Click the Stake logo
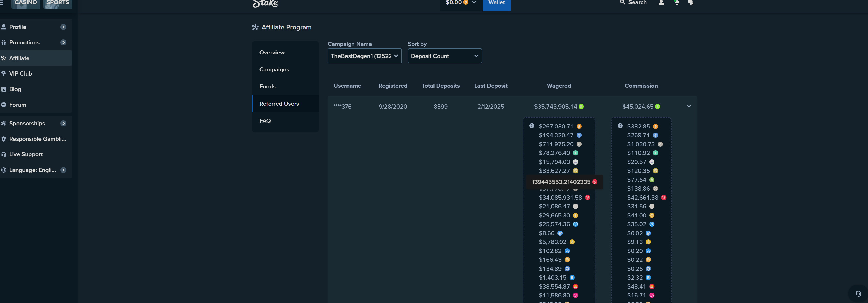The height and width of the screenshot is (303, 868). [265, 3]
